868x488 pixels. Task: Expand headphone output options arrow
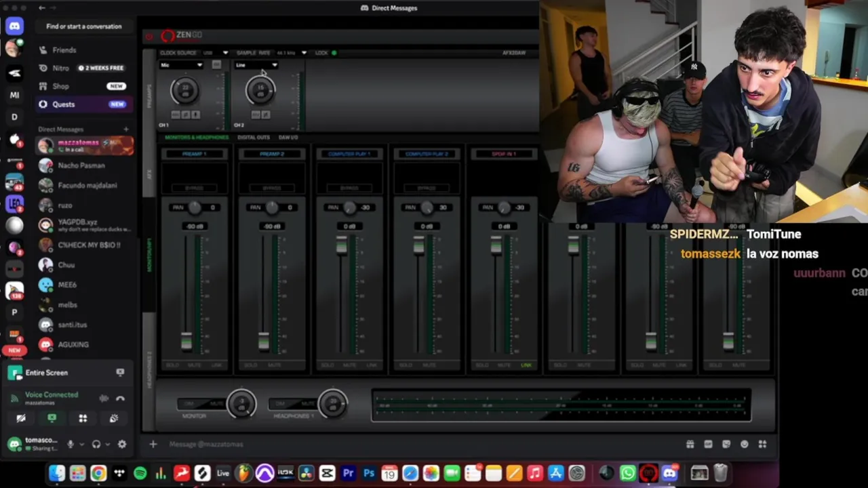107,445
